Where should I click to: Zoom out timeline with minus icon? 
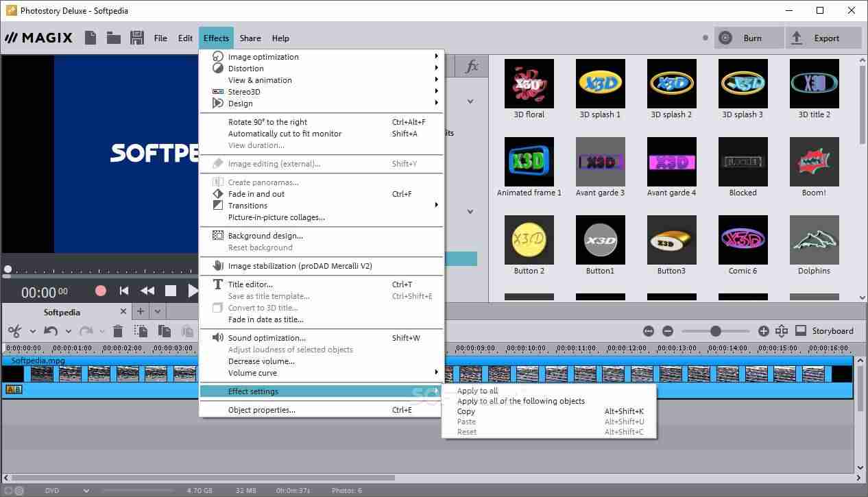(x=668, y=331)
